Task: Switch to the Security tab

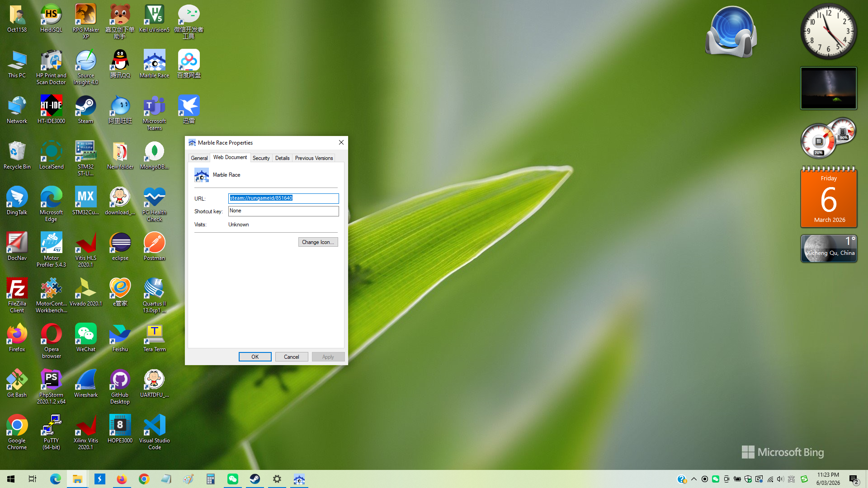Action: click(261, 158)
